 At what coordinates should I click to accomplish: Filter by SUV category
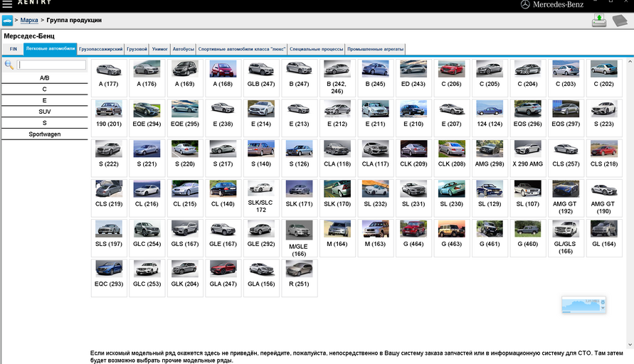tap(45, 112)
